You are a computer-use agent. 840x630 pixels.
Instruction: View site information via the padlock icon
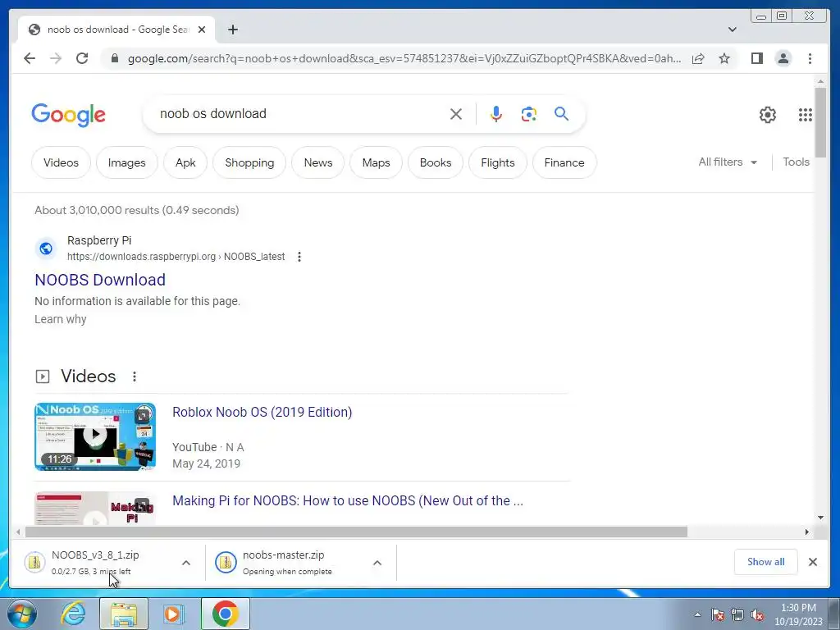pyautogui.click(x=114, y=58)
